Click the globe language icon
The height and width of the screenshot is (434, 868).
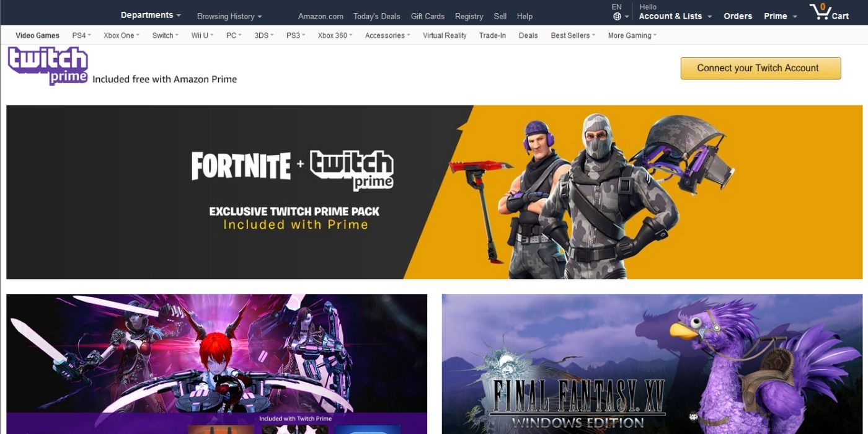(617, 17)
